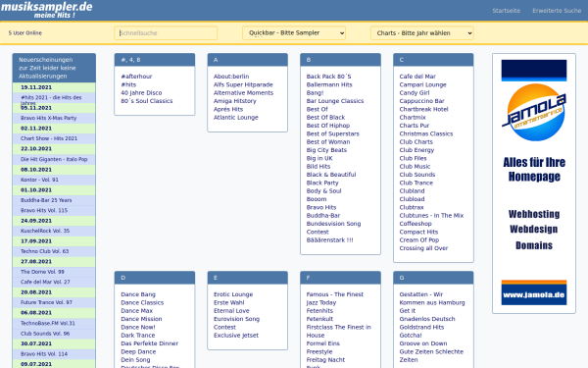Open Techno Club Vol. 63 release
The height and width of the screenshot is (368, 588).
[x=45, y=251]
